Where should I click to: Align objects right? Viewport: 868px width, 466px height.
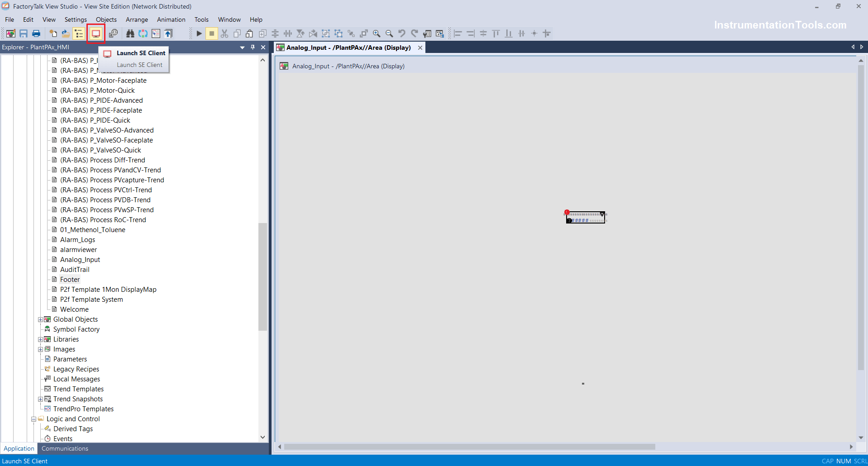point(471,33)
